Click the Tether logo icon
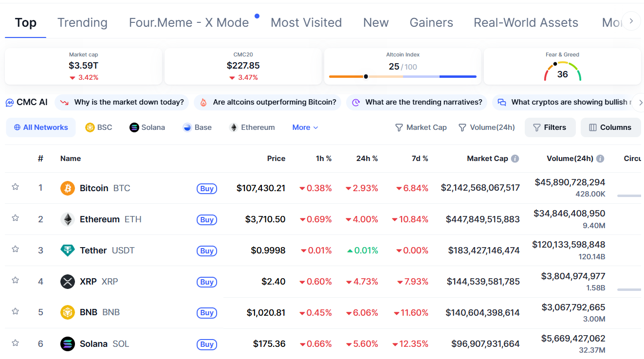 [x=68, y=251]
